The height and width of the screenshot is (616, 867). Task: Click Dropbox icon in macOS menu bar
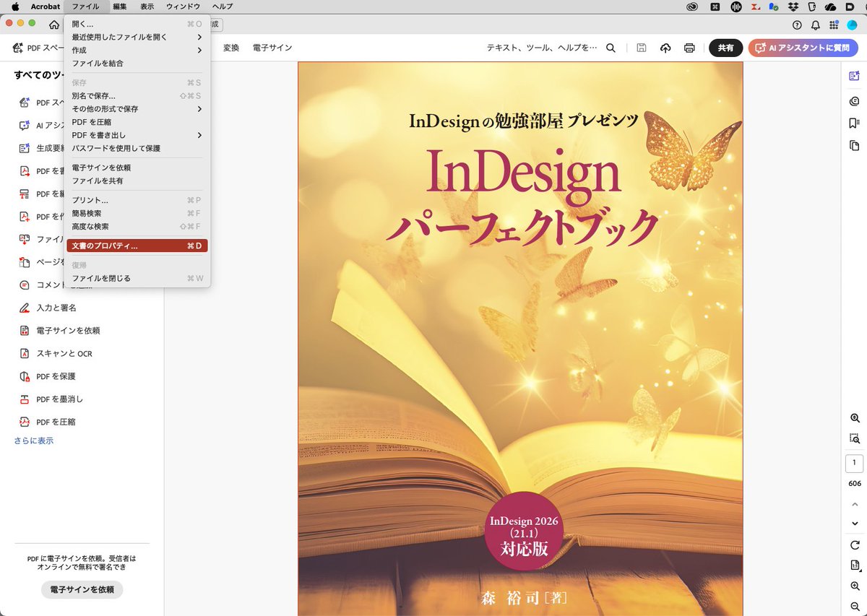click(x=793, y=6)
